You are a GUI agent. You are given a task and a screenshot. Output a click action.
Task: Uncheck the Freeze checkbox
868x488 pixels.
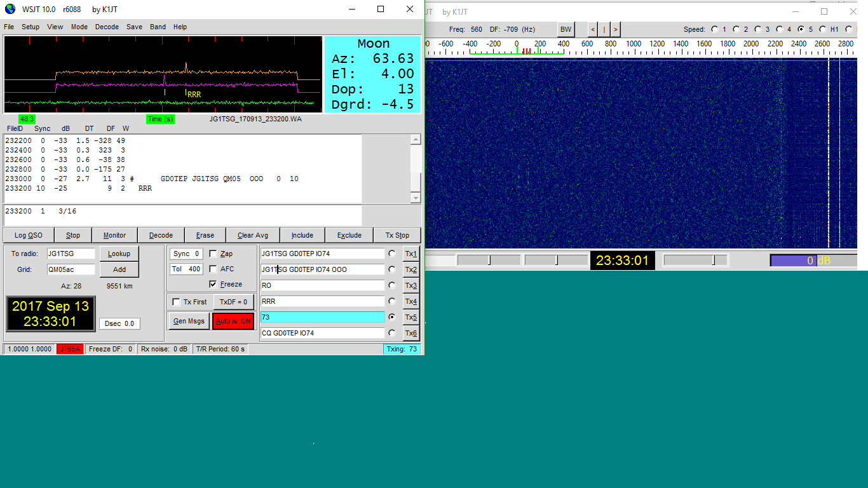(214, 284)
